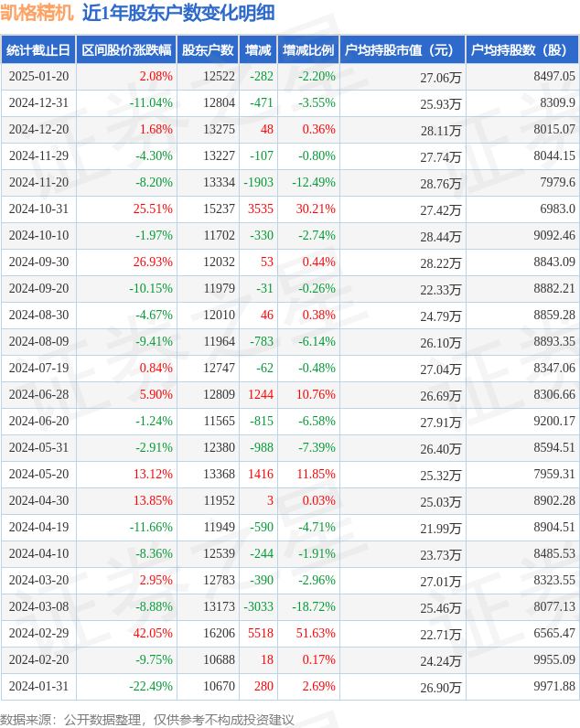This screenshot has height=728, width=580.
Task: Click the 9971.88 average shares cell
Action: [x=554, y=686]
